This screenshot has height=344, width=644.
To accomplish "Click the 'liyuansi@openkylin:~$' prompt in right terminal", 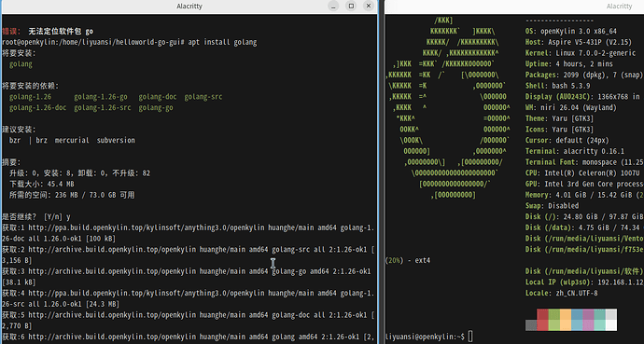I will point(425,337).
